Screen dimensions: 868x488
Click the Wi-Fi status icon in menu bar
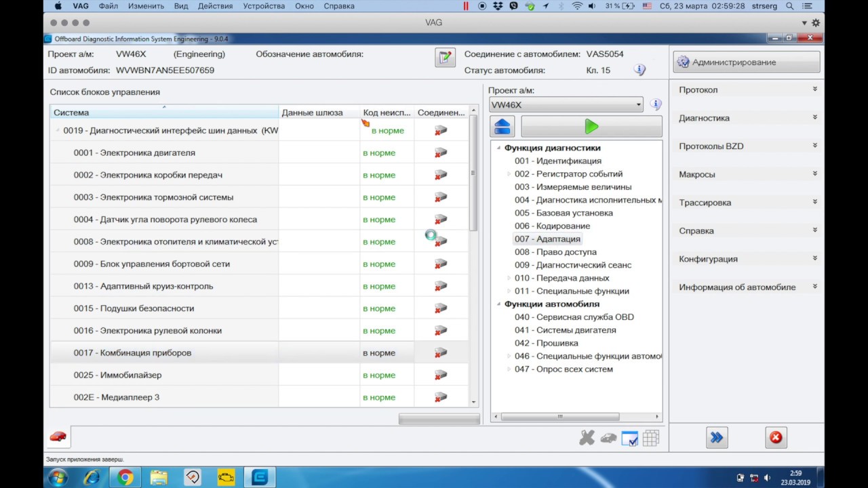[577, 6]
